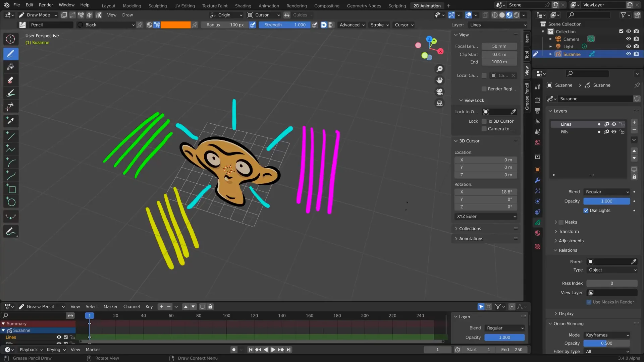The height and width of the screenshot is (362, 644).
Task: Select the Fill bucket tool
Action: coord(11,67)
